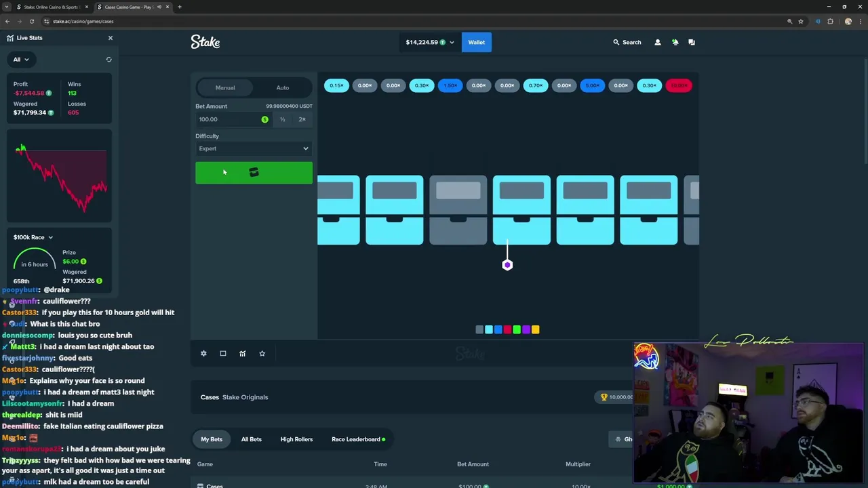Halve the bet with the ½ button
Image resolution: width=868 pixels, height=488 pixels.
pyautogui.click(x=283, y=119)
